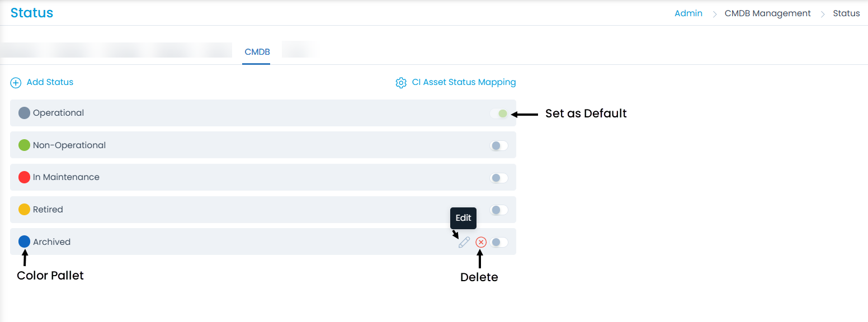Click the plus icon beside Add Status

click(16, 83)
